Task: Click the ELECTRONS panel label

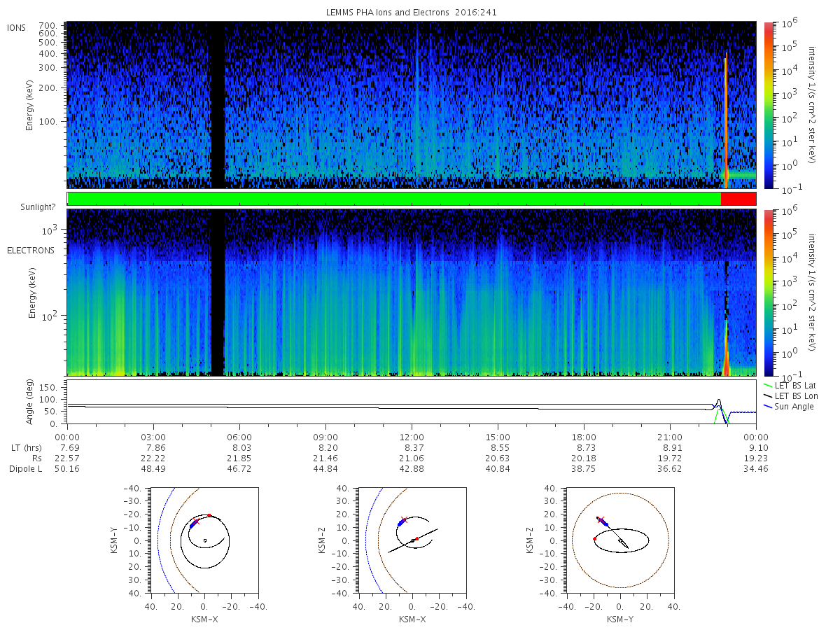Action: pos(31,250)
